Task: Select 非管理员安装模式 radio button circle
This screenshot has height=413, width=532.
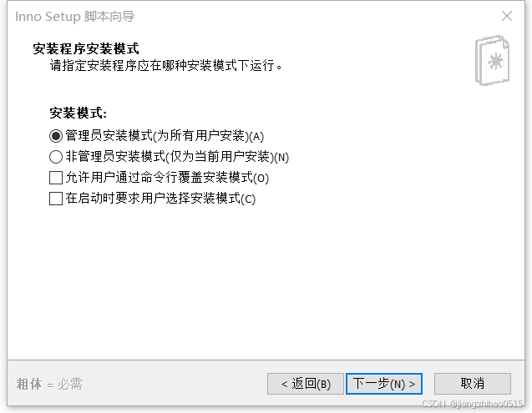Action: pos(56,157)
